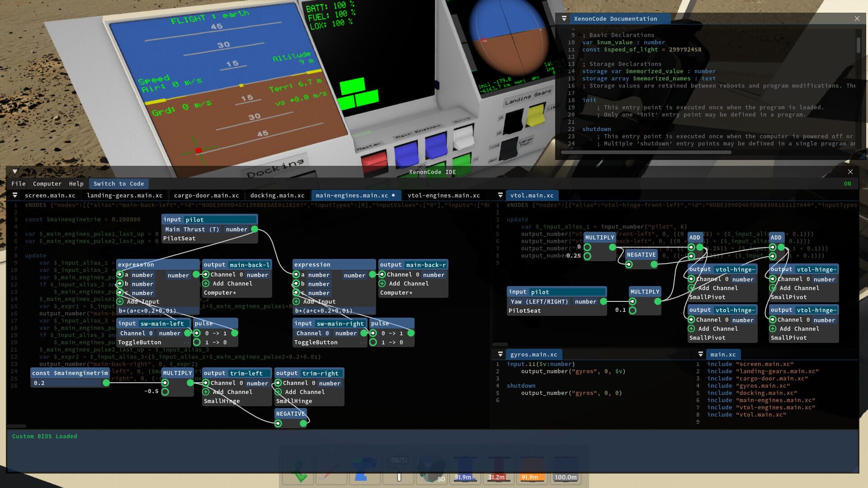
Task: Open the XenonCode IDE title triangle menu
Action: [15, 172]
